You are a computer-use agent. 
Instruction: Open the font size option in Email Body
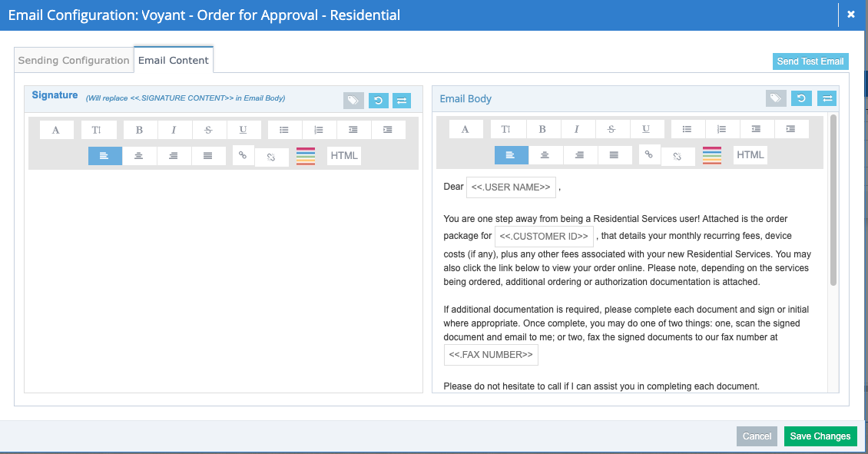(x=505, y=129)
